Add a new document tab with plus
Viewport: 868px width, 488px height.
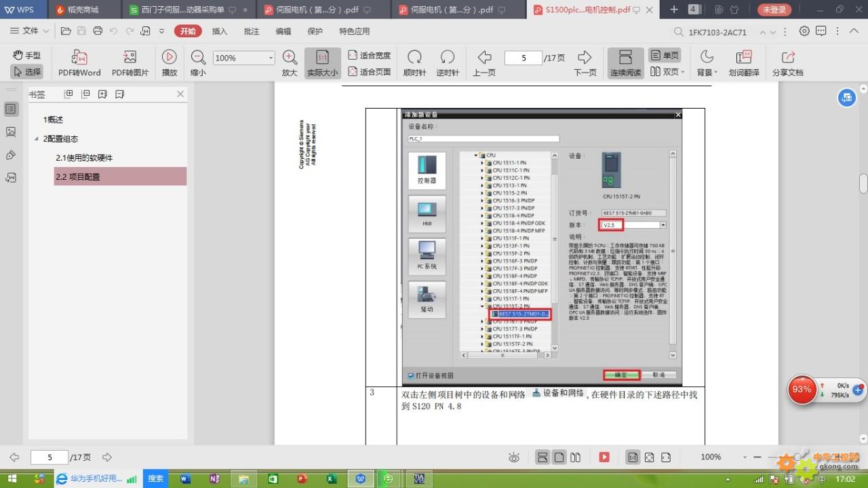click(x=674, y=10)
